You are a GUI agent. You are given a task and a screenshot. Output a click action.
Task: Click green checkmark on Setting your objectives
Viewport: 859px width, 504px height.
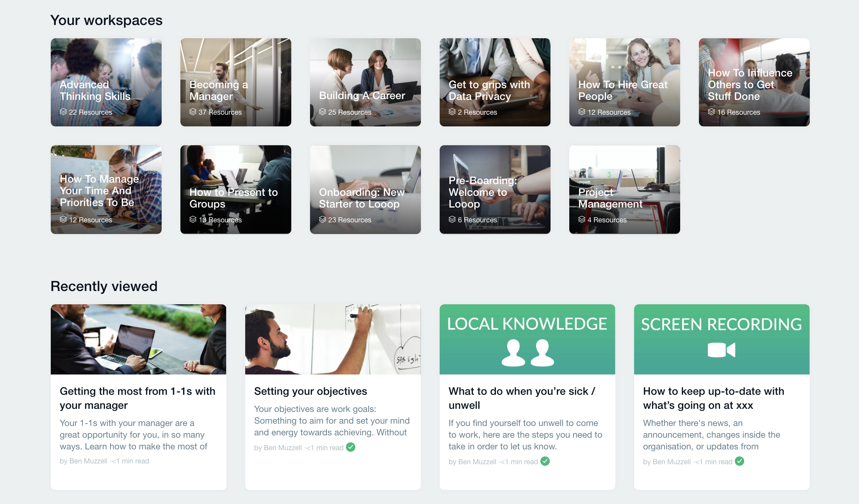(351, 447)
